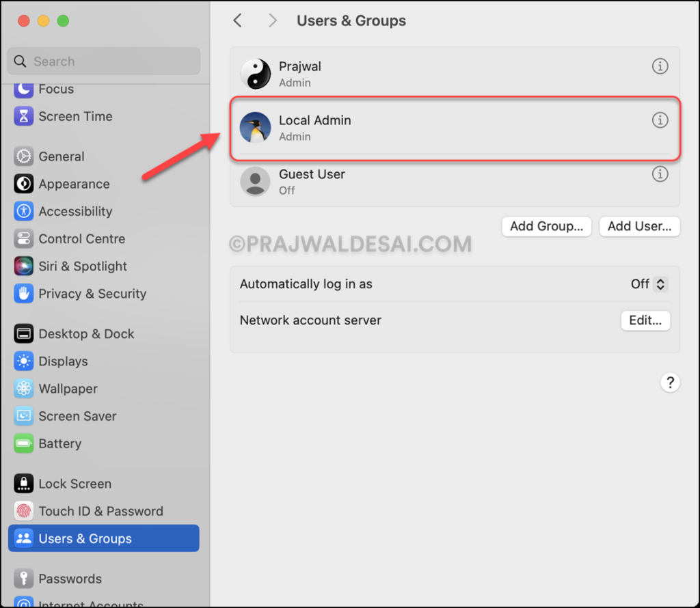Open Screen Time in the sidebar
The image size is (700, 608).
(x=75, y=116)
